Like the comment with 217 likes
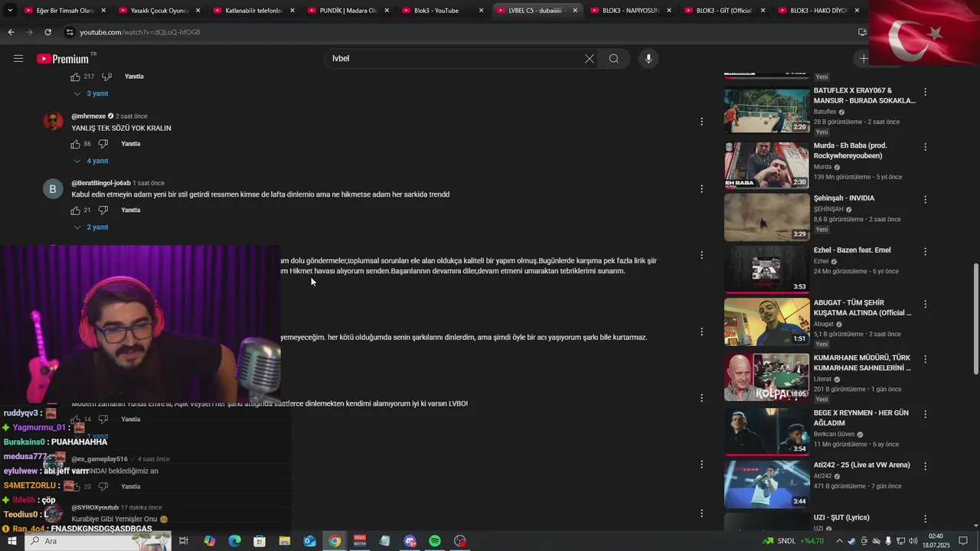Viewport: 980px width, 551px height. pos(76,77)
